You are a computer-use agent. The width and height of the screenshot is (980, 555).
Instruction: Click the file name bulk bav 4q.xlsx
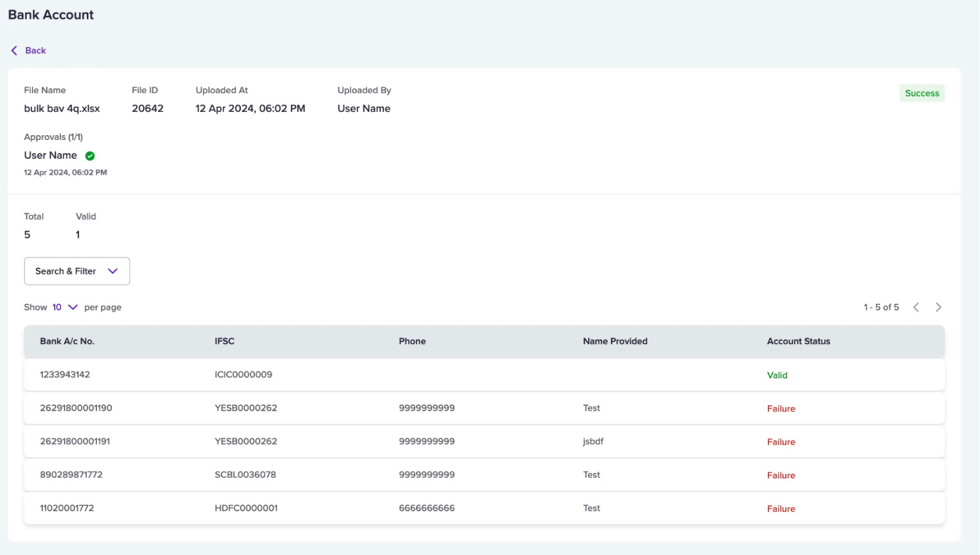coord(62,108)
